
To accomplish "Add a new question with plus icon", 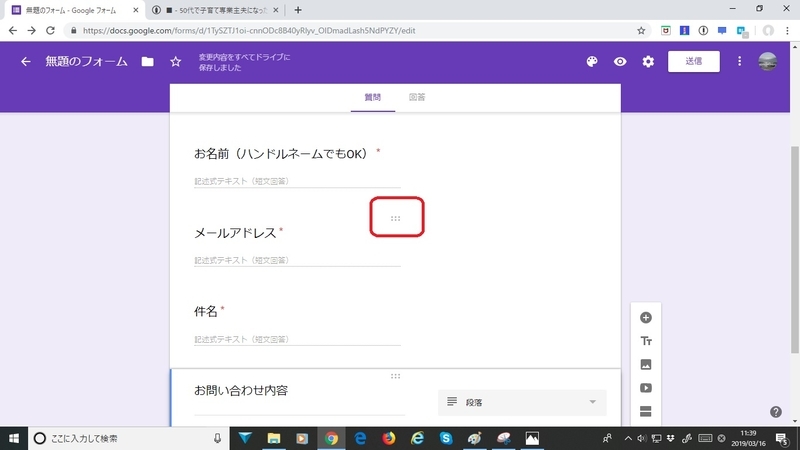I will (645, 317).
